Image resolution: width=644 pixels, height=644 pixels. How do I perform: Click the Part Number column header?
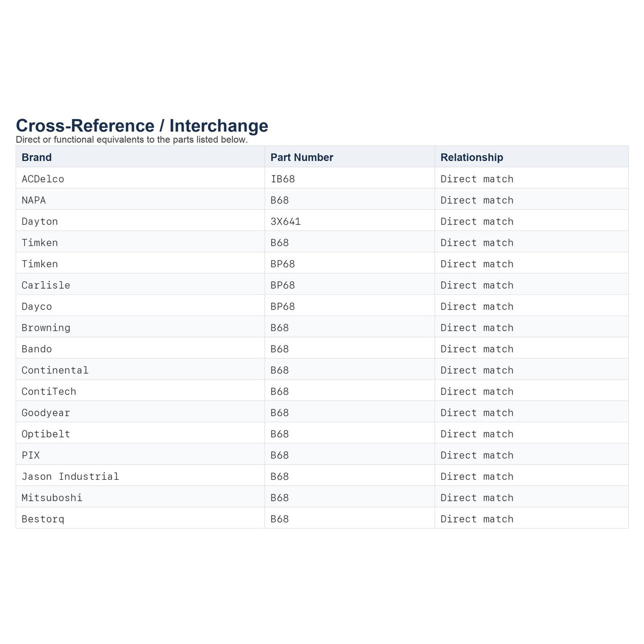[349, 157]
